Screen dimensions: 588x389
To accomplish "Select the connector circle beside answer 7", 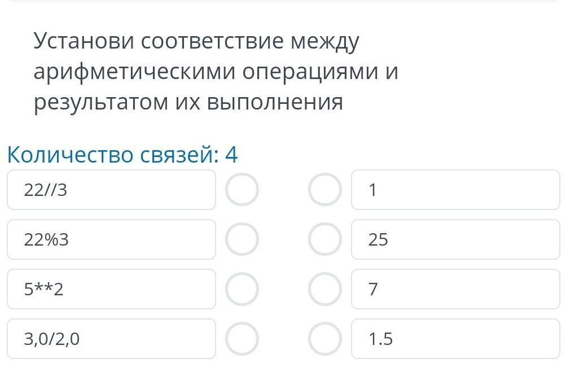I will coord(325,289).
